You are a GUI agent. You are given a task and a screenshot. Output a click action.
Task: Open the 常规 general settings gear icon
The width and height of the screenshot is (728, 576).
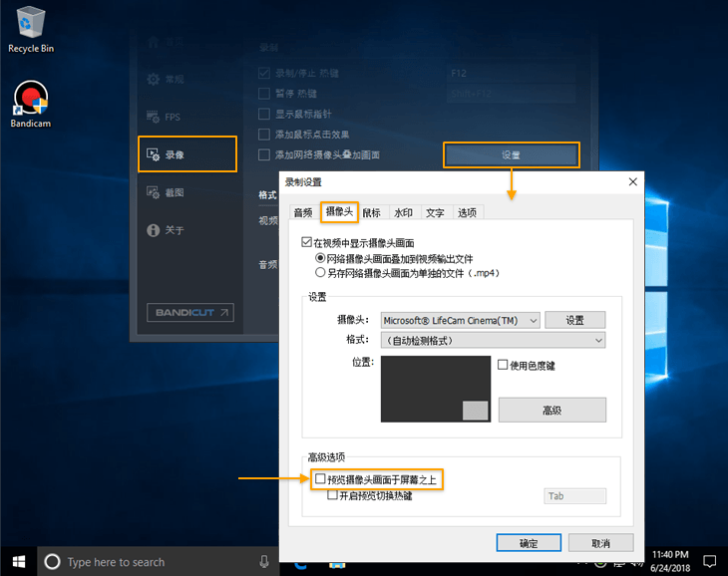click(x=154, y=80)
